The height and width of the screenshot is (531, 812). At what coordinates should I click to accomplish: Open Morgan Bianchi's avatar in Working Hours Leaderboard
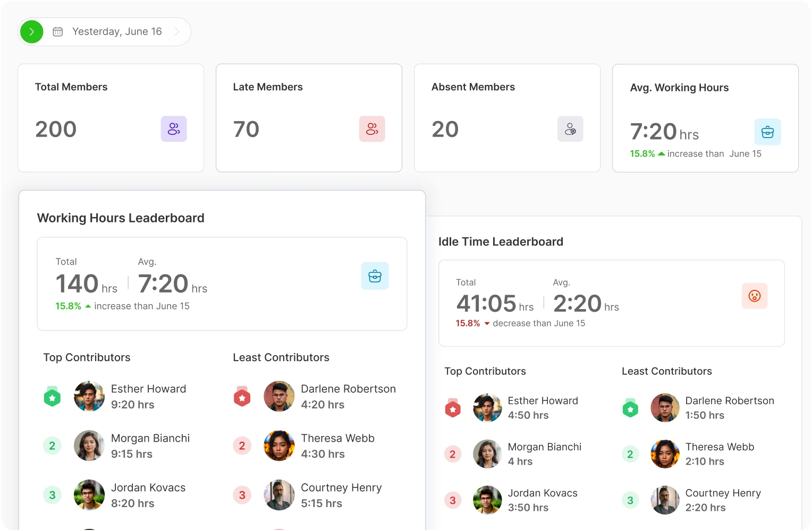tap(89, 446)
